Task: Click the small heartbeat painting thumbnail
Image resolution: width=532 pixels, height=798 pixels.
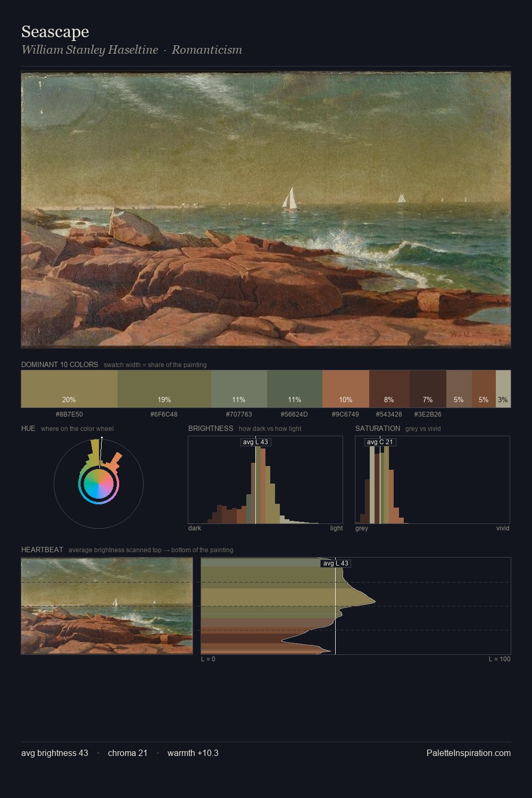Action: coord(107,606)
